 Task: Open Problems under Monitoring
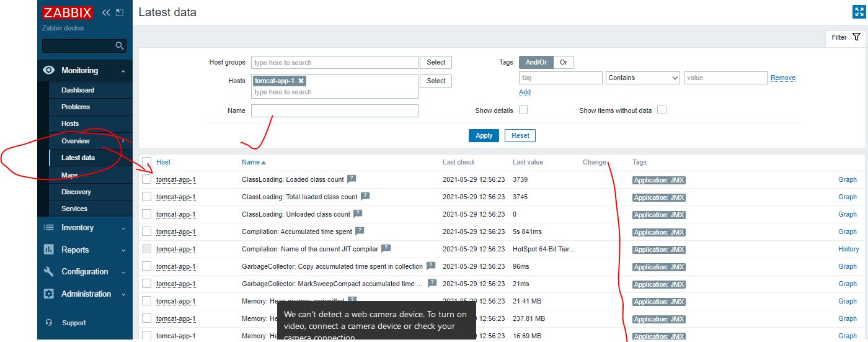tap(76, 107)
